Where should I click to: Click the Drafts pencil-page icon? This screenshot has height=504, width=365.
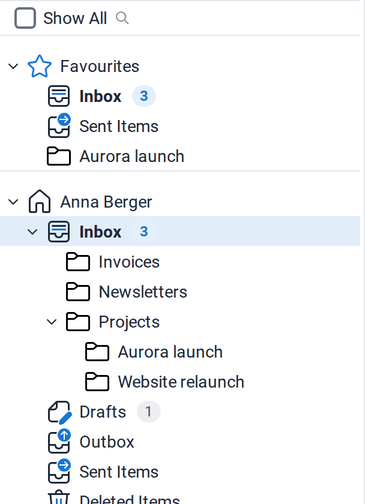(60, 412)
